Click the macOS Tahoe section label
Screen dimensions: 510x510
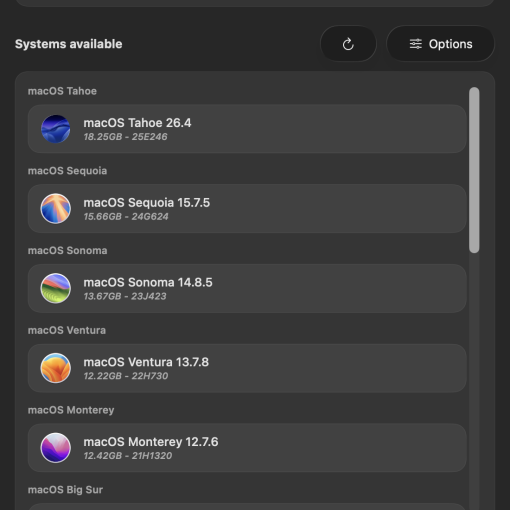[62, 91]
